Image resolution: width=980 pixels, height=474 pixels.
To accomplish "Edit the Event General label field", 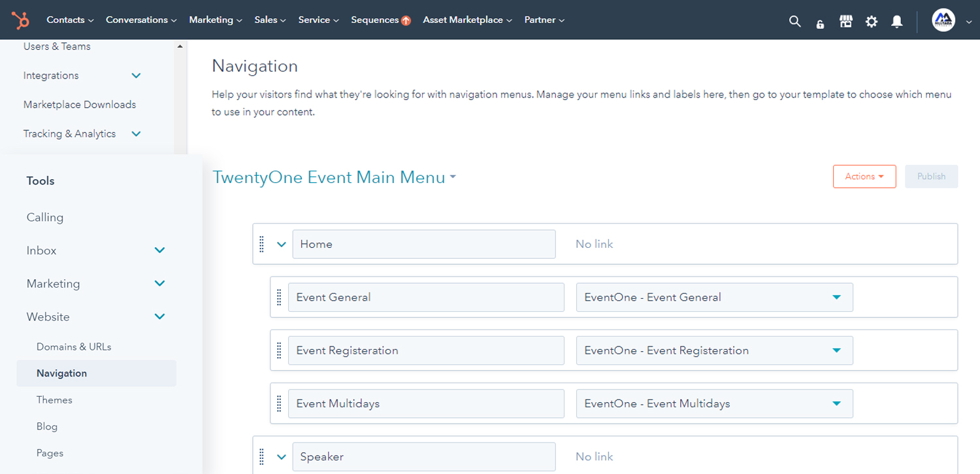I will (x=426, y=297).
